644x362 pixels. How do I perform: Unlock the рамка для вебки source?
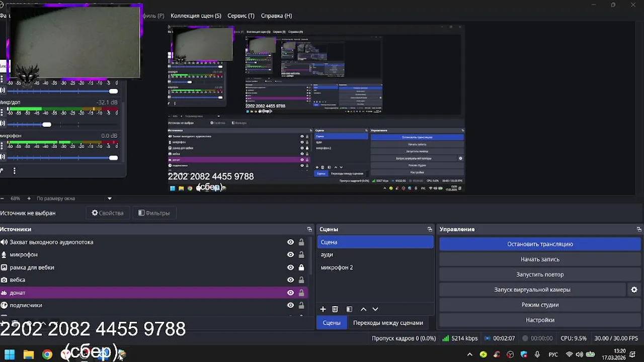[x=301, y=267]
